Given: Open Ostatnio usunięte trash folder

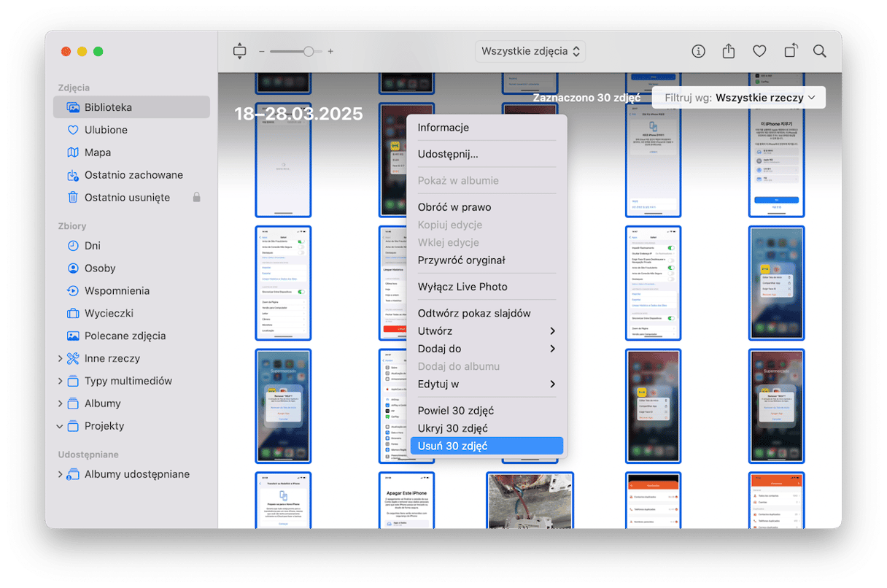Looking at the screenshot, I should pyautogui.click(x=127, y=198).
